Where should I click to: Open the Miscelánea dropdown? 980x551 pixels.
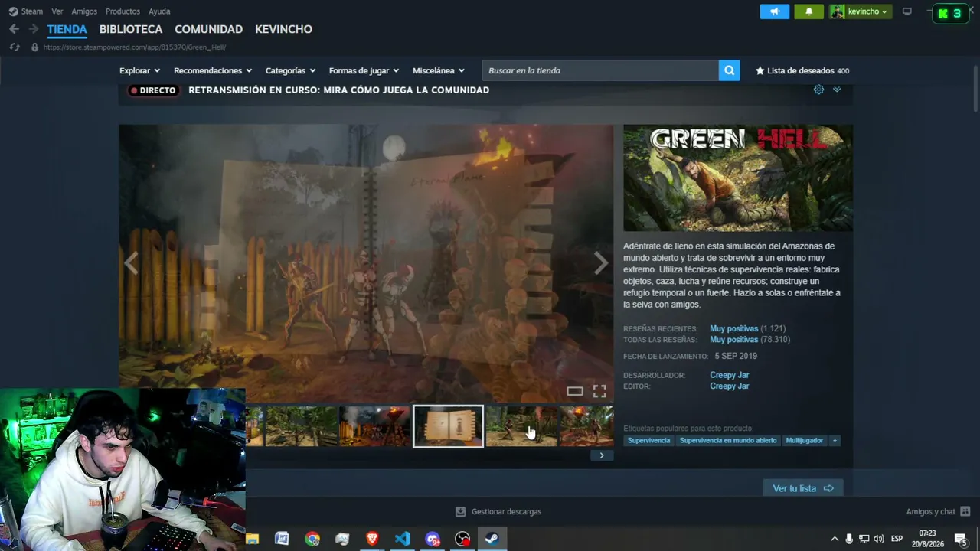click(x=439, y=70)
